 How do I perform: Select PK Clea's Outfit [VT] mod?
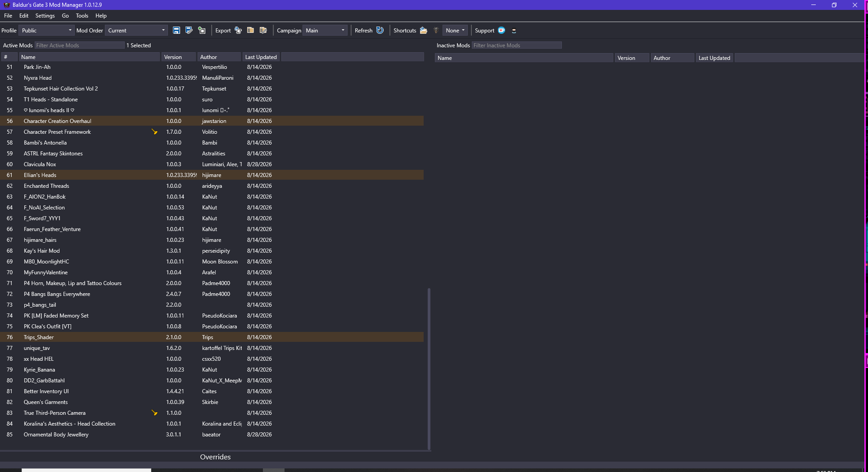[48, 326]
